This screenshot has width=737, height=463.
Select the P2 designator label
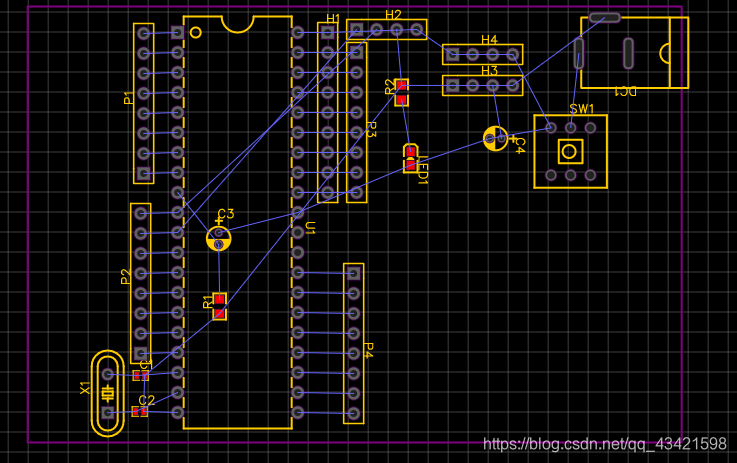pos(125,276)
